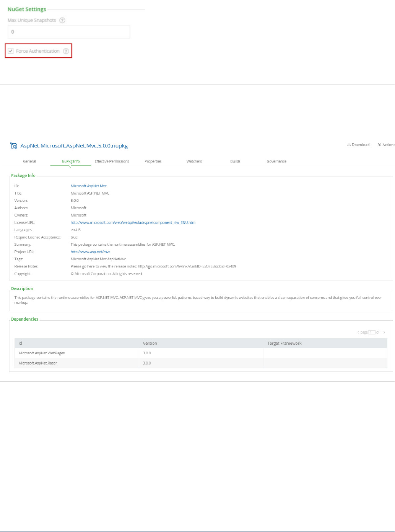Click the NuGet Settings section heading
The width and height of the screenshot is (395, 532).
[x=27, y=9]
